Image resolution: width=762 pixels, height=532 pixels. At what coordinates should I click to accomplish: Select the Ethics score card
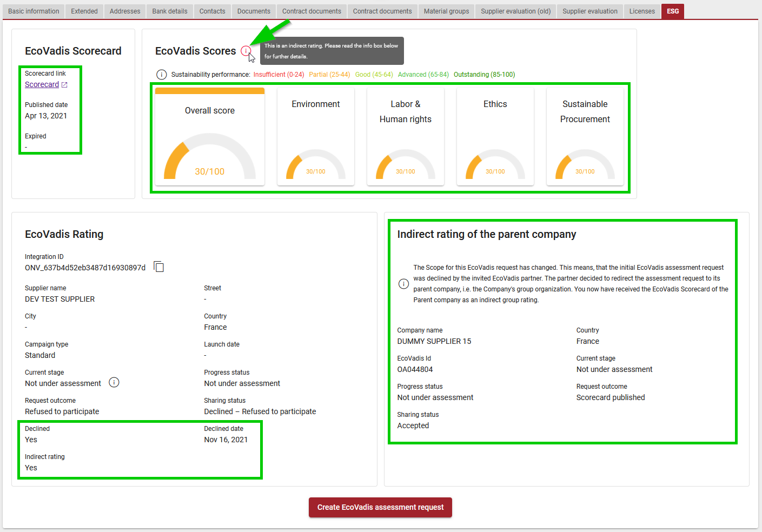tap(495, 135)
